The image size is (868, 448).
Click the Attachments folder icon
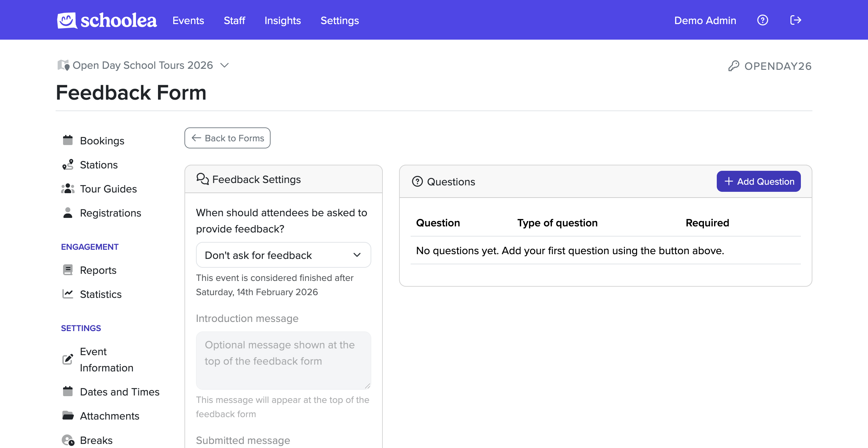pyautogui.click(x=68, y=415)
